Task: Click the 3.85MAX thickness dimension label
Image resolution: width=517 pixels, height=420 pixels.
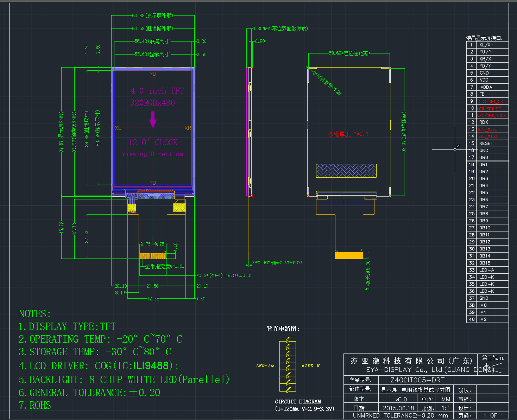Action: point(280,28)
